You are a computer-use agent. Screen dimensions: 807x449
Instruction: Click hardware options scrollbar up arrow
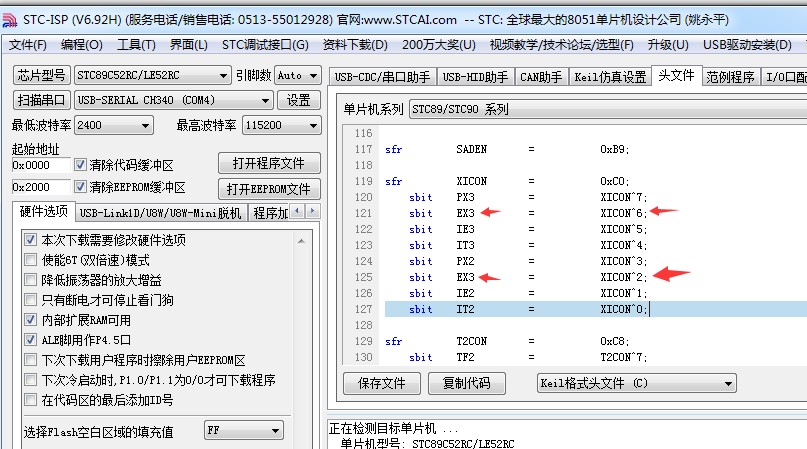point(302,240)
